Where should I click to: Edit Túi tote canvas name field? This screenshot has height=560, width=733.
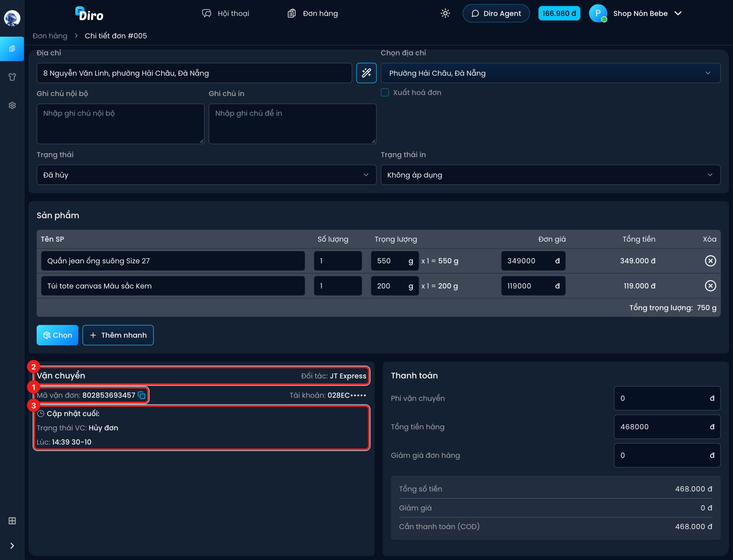click(173, 286)
